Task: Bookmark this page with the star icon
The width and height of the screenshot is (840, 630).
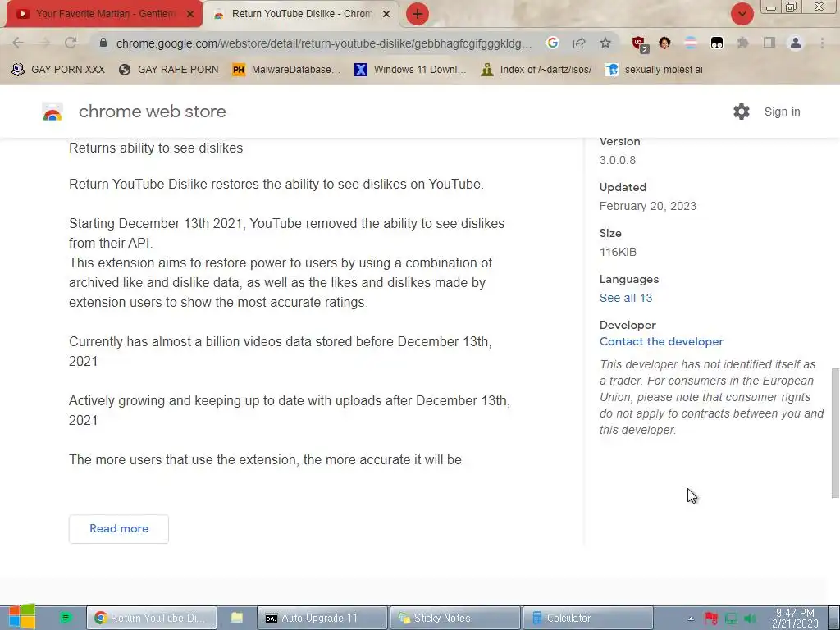Action: (605, 43)
